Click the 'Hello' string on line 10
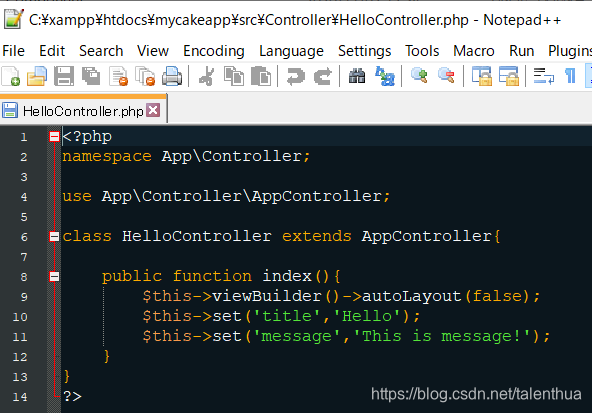 [367, 316]
